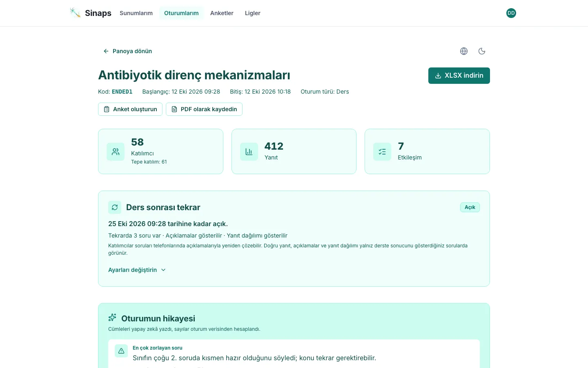Click the 58 Katılımcı count
588x368 pixels.
click(137, 142)
